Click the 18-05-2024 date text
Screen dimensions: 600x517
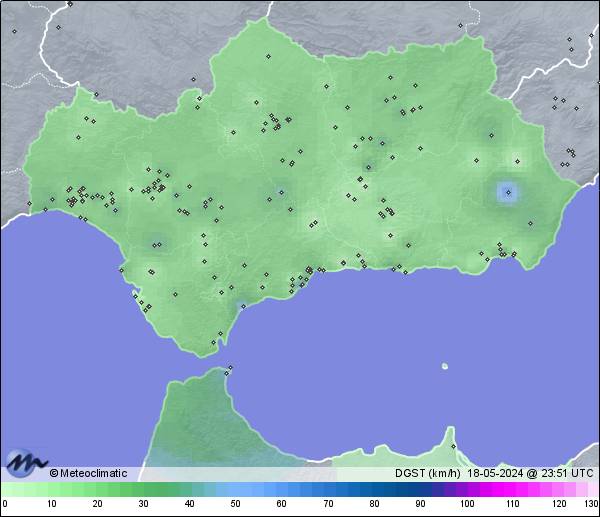(x=497, y=473)
